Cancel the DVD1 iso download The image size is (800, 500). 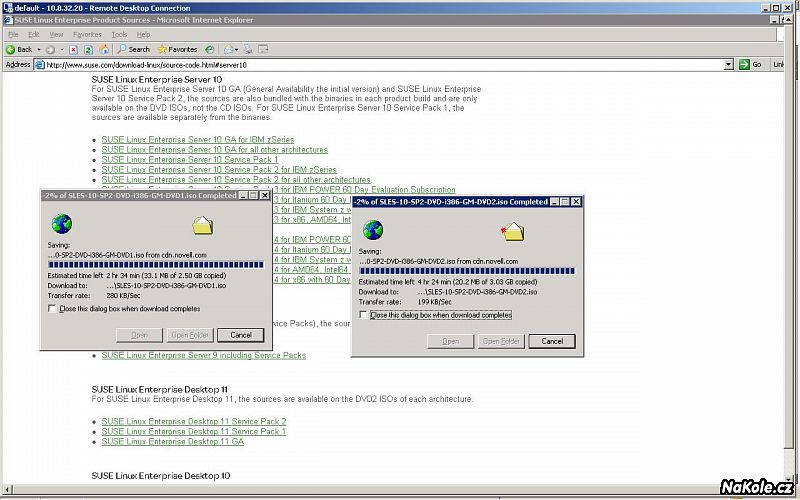[x=241, y=335]
